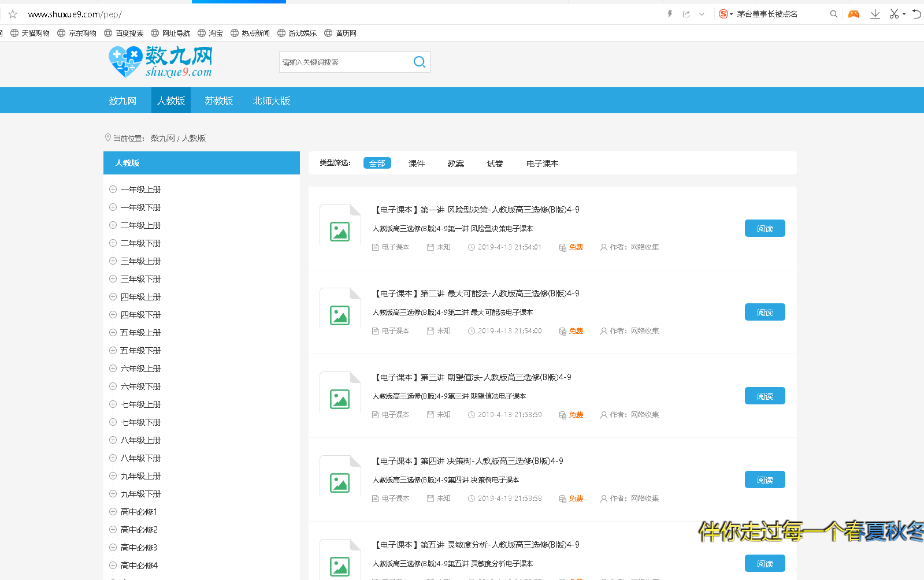Click the 请输入关键词搜索 search field
The width and height of the screenshot is (924, 580).
(346, 62)
